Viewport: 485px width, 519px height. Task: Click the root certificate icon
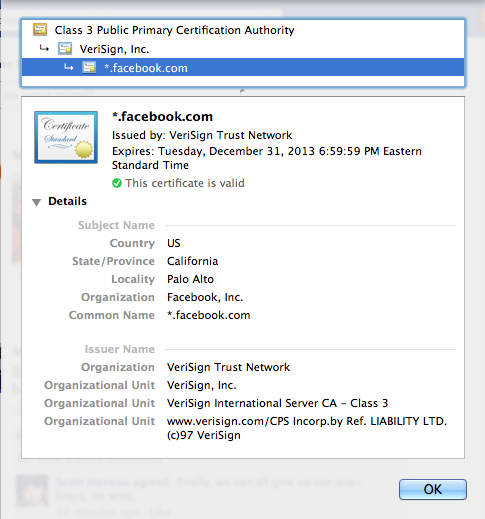click(x=40, y=30)
